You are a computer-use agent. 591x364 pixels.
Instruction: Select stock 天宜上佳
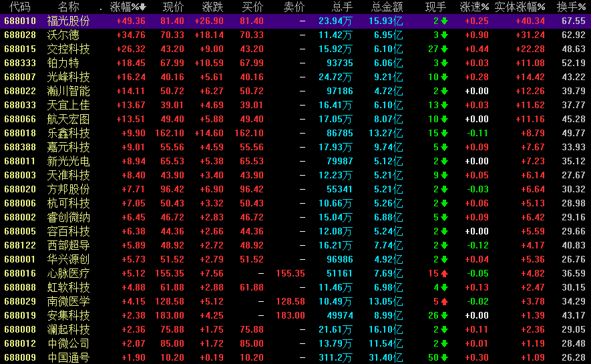[x=69, y=105]
